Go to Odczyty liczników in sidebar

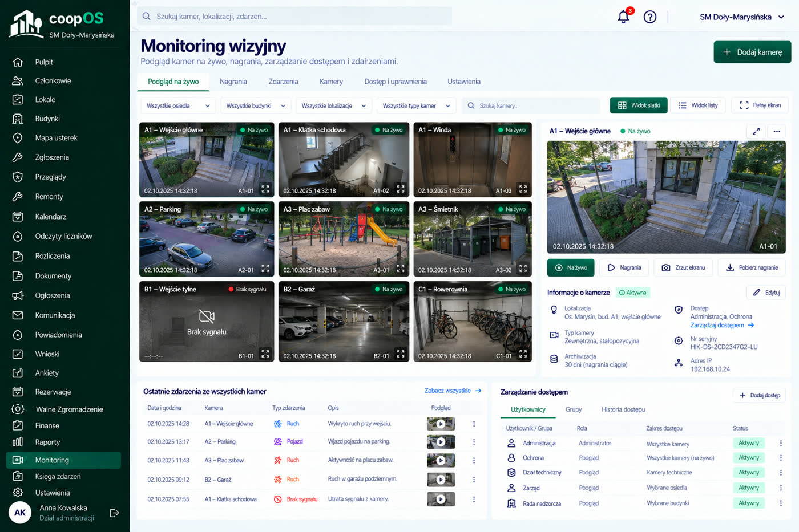tap(63, 236)
